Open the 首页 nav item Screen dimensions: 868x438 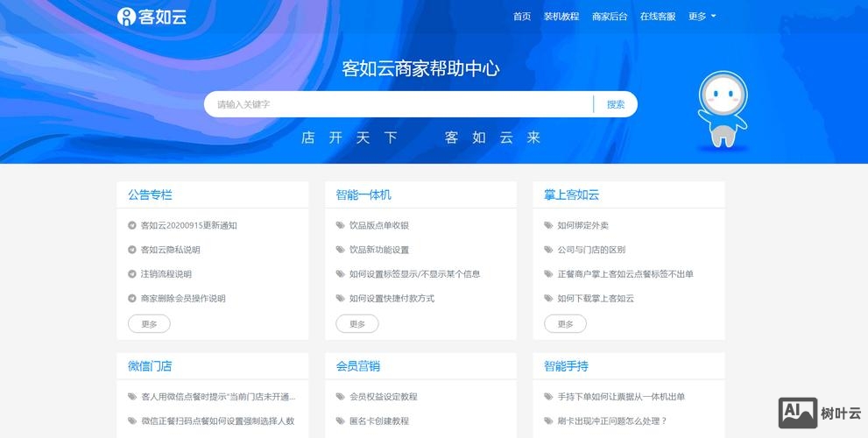tap(522, 17)
